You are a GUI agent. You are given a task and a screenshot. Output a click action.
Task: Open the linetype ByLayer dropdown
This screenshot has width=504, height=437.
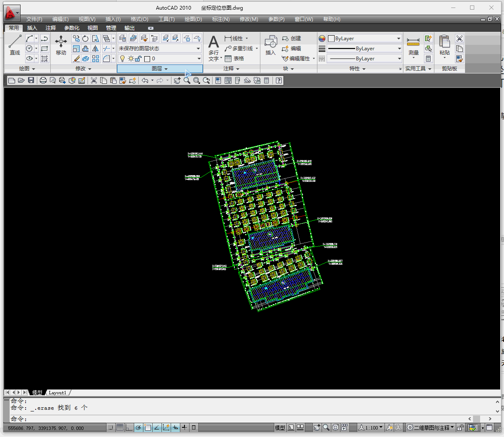(x=364, y=59)
